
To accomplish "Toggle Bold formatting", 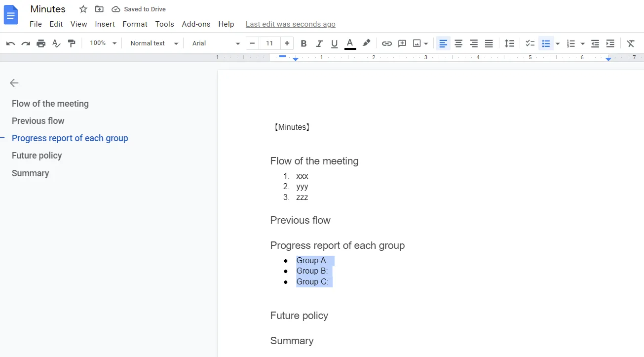I will point(303,43).
